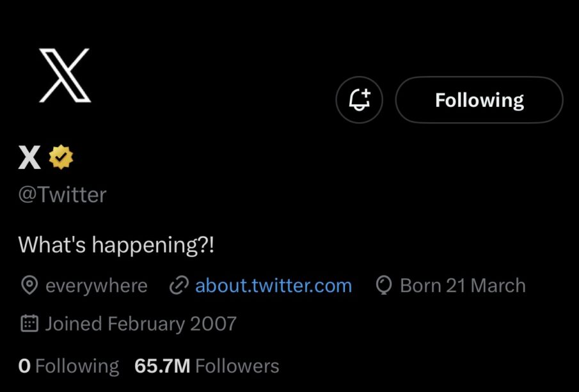Open the X logo profile picture
Image resolution: width=579 pixels, height=392 pixels.
tap(65, 75)
